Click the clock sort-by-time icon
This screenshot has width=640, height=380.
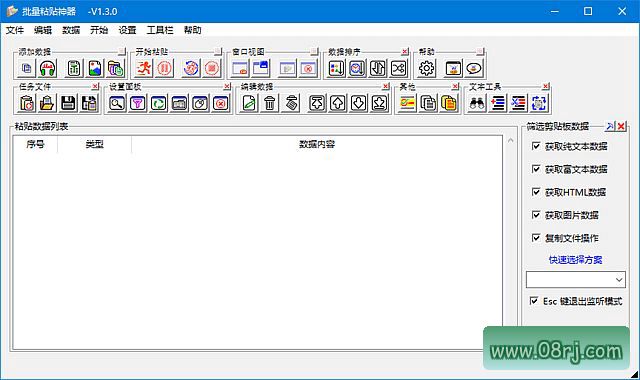point(357,68)
